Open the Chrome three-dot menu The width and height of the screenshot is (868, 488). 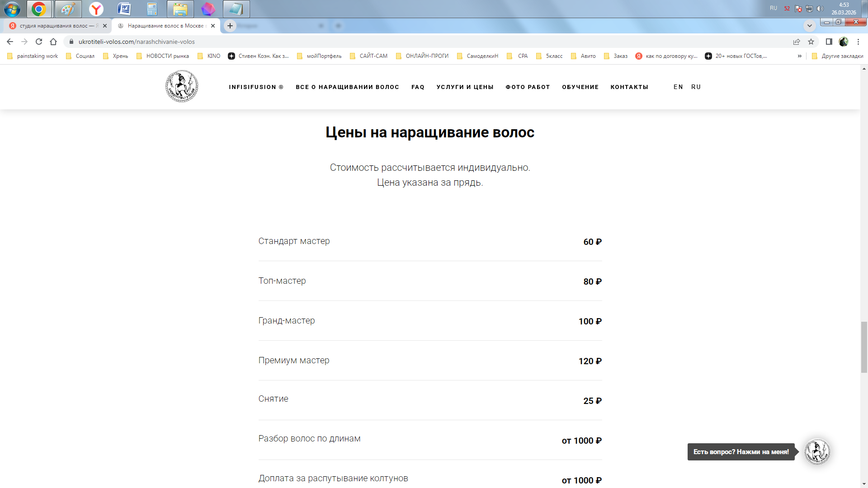click(x=858, y=42)
